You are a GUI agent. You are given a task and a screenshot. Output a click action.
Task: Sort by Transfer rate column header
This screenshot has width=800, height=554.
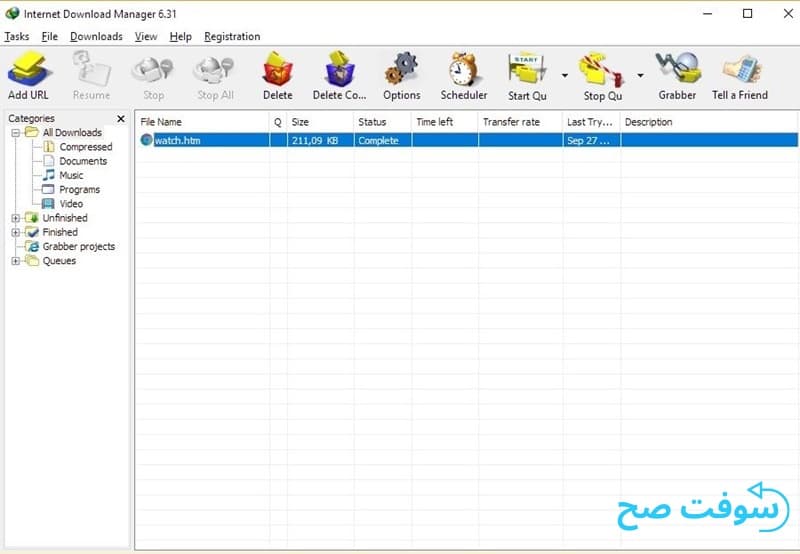click(520, 122)
